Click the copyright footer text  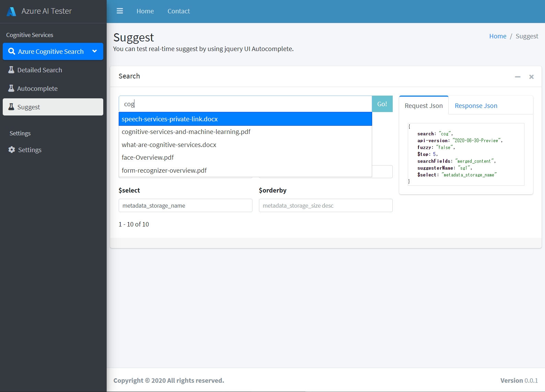click(x=169, y=380)
